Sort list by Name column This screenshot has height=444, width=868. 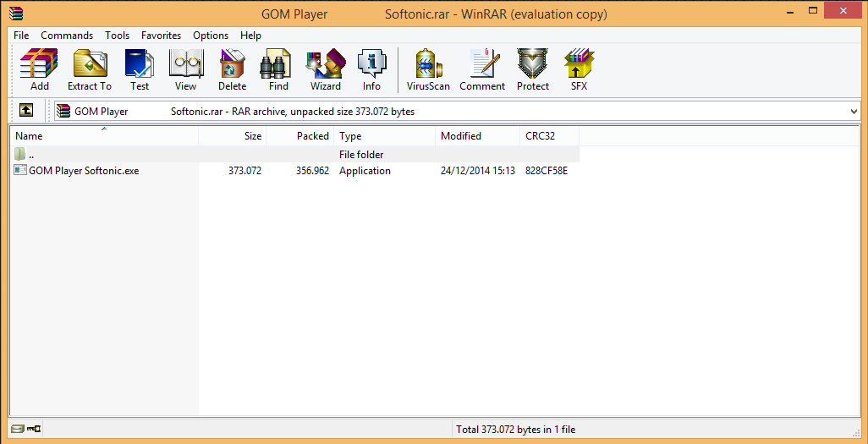[104, 135]
